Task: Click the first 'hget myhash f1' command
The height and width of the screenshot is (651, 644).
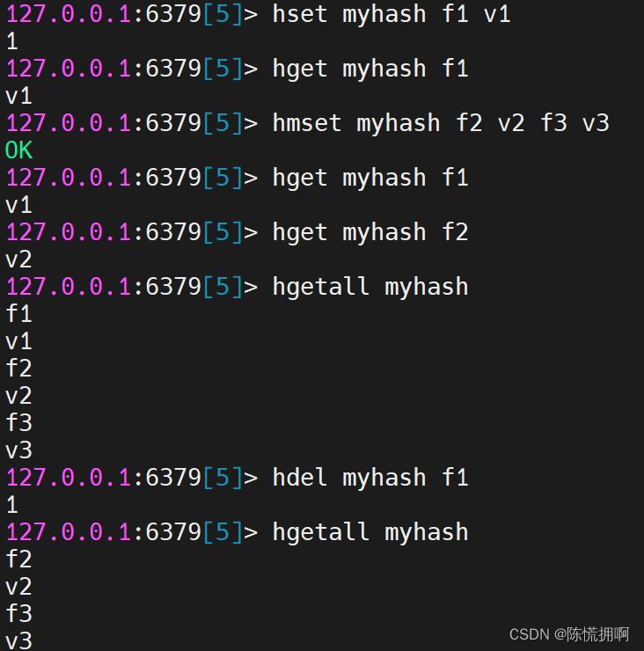Action: [370, 69]
